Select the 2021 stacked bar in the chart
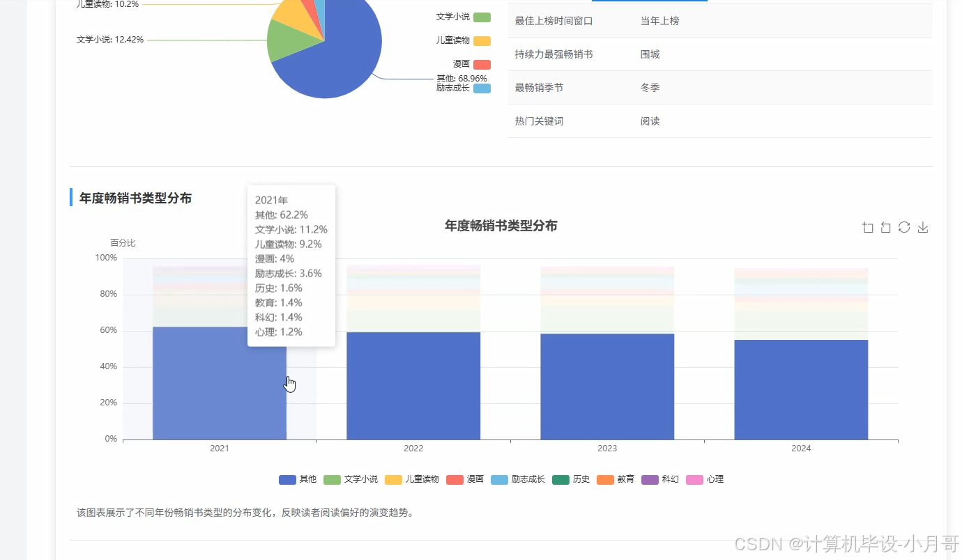 pyautogui.click(x=219, y=383)
